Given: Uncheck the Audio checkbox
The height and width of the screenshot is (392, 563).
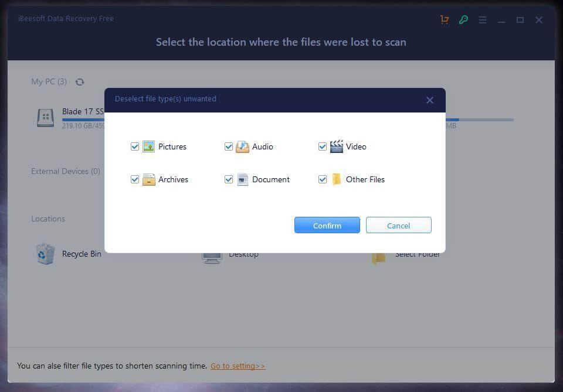Looking at the screenshot, I should point(229,146).
